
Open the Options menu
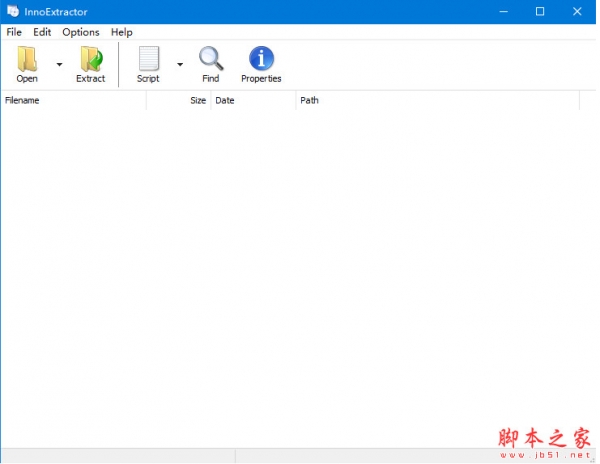(81, 32)
